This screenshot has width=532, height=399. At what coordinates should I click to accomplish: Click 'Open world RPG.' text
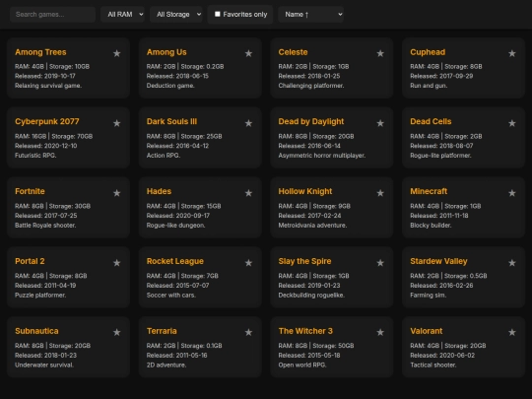point(302,366)
